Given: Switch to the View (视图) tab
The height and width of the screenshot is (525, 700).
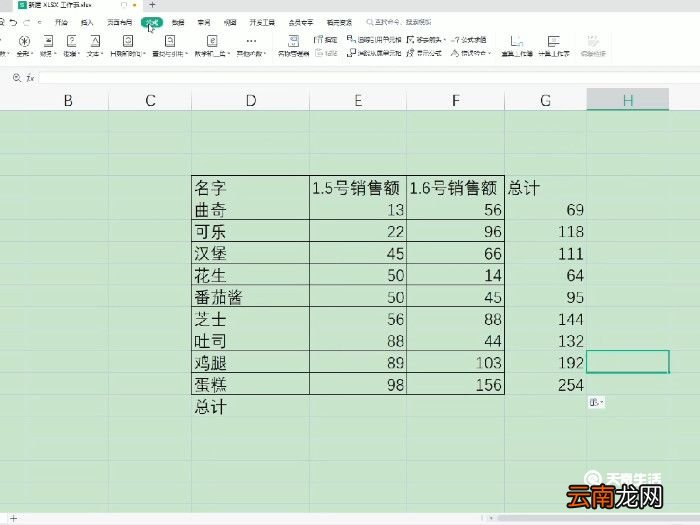Looking at the screenshot, I should click(230, 22).
